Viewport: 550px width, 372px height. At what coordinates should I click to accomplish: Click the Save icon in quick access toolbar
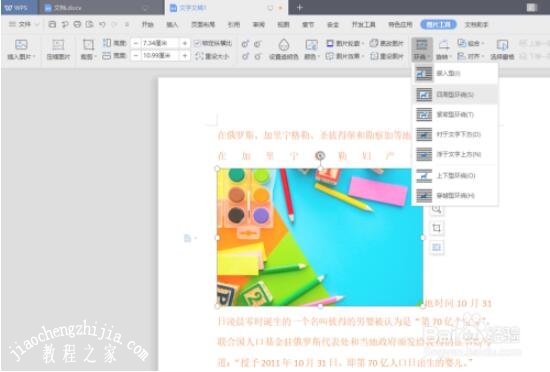[x=52, y=24]
